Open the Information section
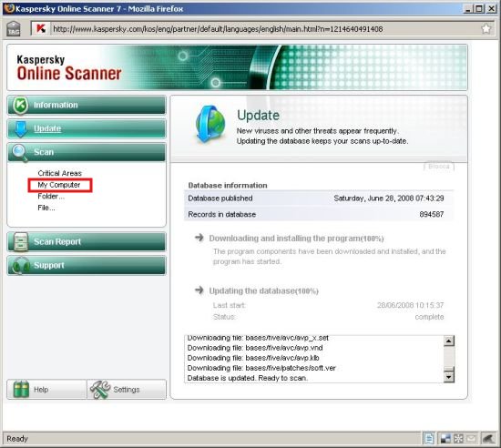Viewport: 501px width, 448px height. tap(87, 105)
